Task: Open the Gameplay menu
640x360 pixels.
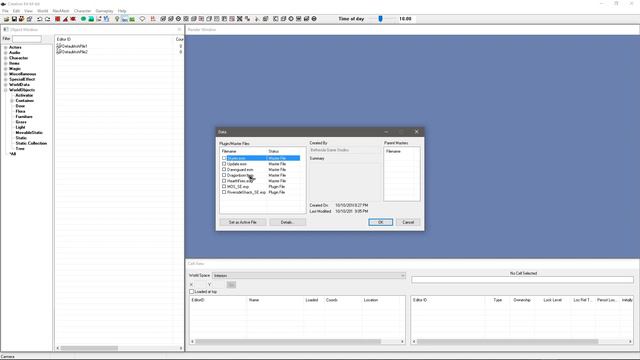Action: pyautogui.click(x=104, y=11)
